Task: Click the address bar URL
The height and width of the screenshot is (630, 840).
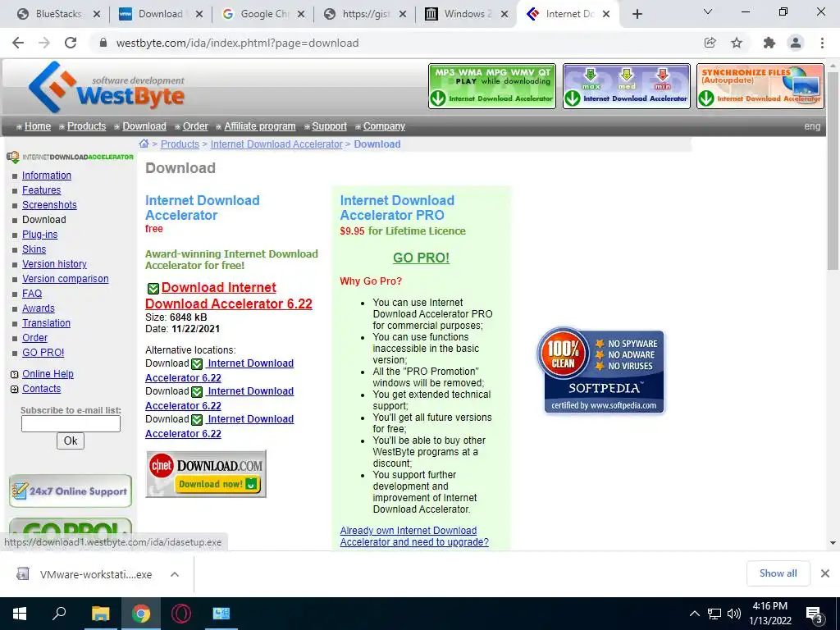Action: [x=237, y=43]
